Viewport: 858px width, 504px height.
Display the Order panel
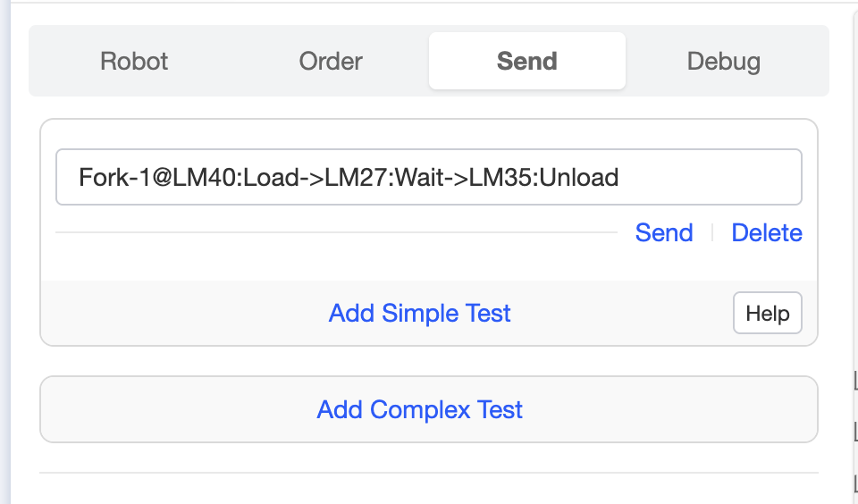coord(331,62)
